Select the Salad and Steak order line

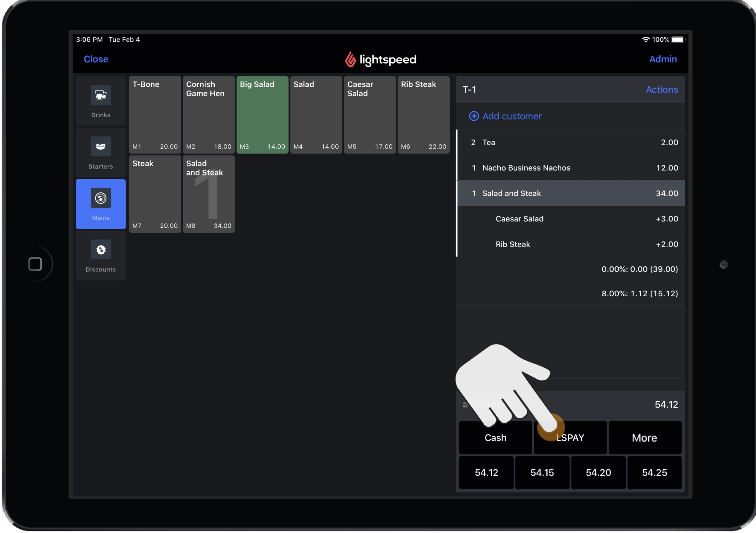(x=571, y=193)
